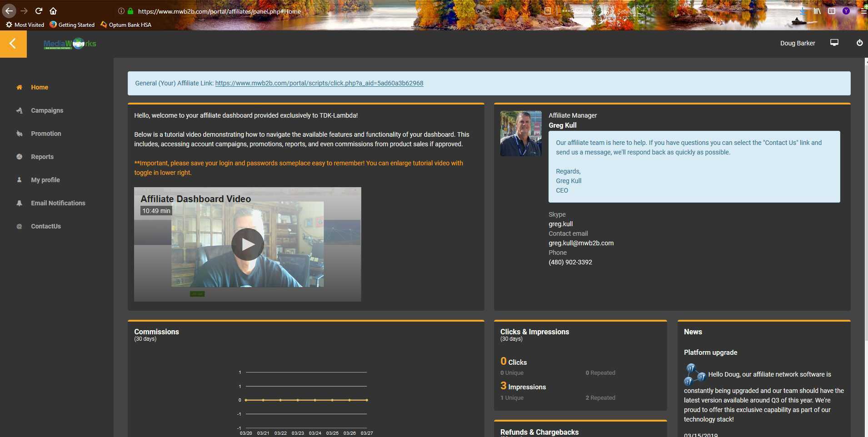868x437 pixels.
Task: Open Doug Barker user name
Action: click(x=798, y=43)
